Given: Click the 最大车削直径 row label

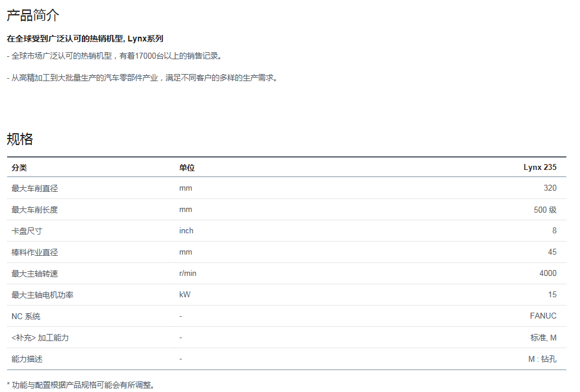Looking at the screenshot, I should tap(35, 188).
